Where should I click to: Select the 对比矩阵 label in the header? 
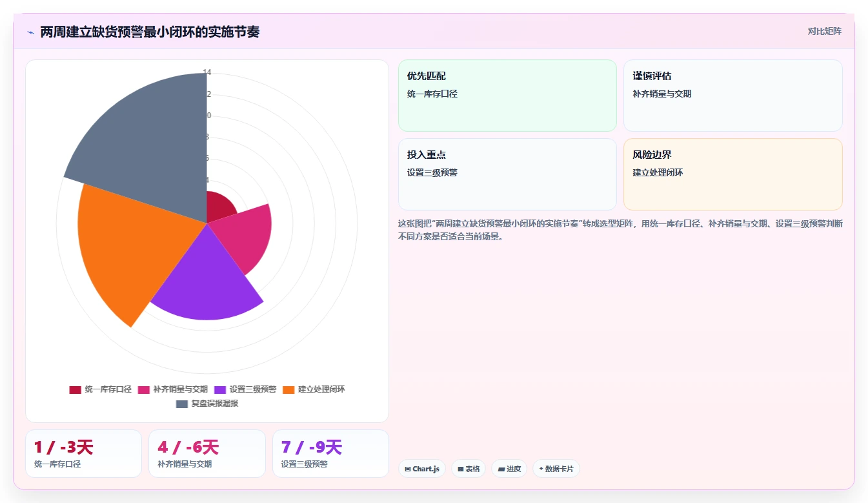click(x=825, y=31)
